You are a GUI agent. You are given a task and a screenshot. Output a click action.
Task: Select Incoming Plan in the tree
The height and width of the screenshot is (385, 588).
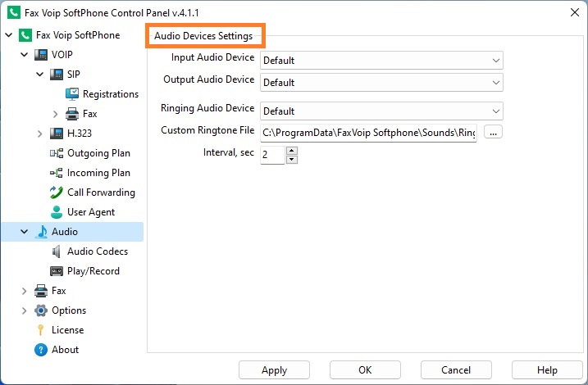click(98, 173)
